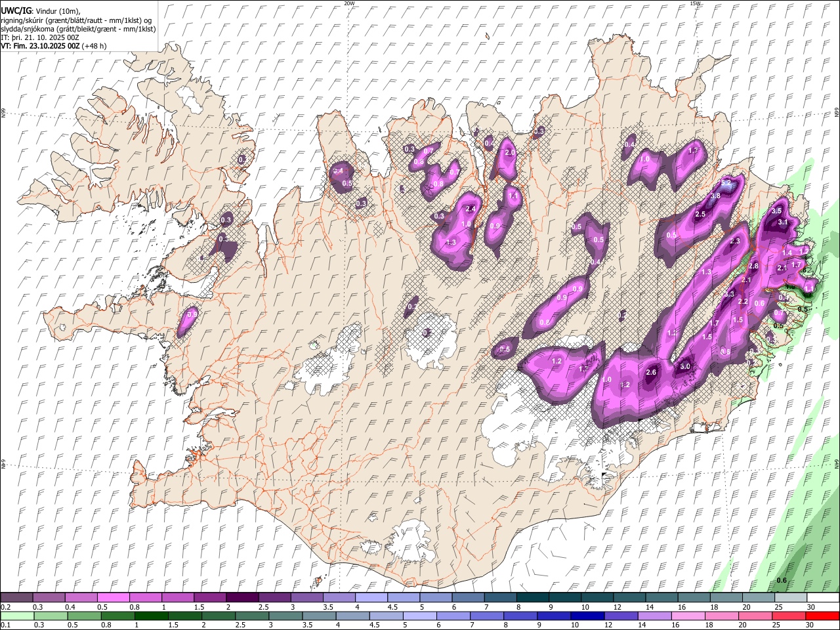Click the '0.6' rain value in southeast sea
Image resolution: width=840 pixels, height=630 pixels.
click(x=782, y=580)
